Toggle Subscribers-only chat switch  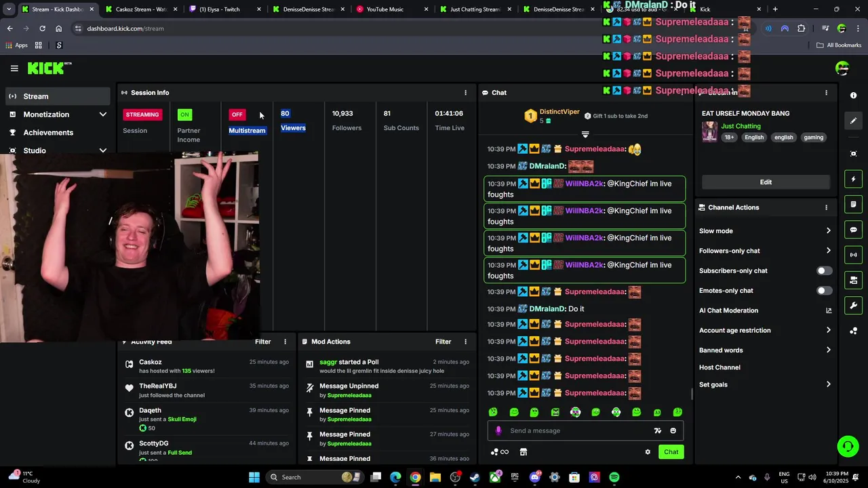[824, 271]
